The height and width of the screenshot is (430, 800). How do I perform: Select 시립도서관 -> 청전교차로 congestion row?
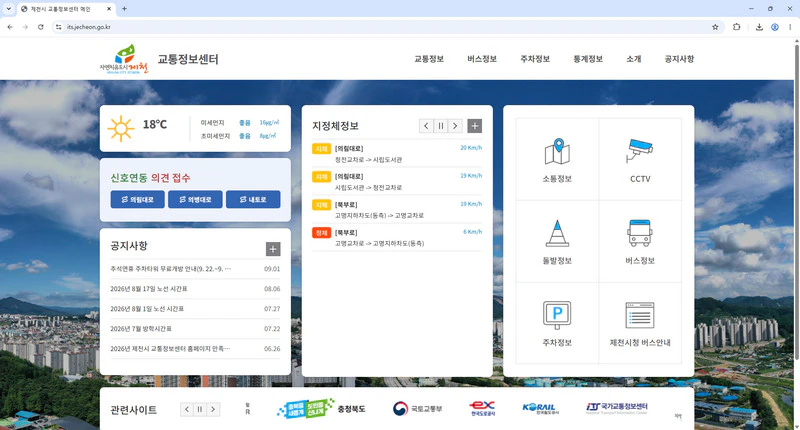(x=397, y=182)
